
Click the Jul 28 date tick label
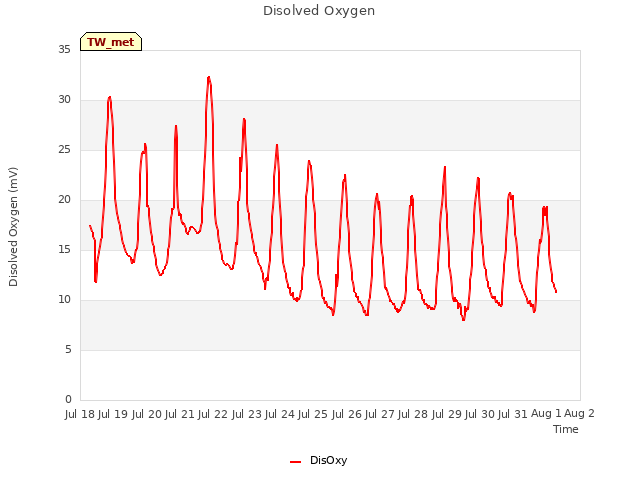[413, 414]
